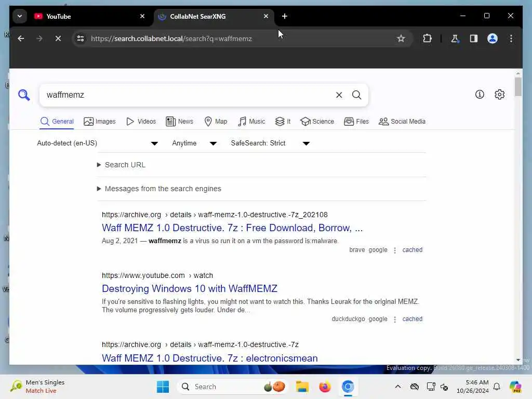Toggle the browser side panel
The width and height of the screenshot is (532, 399).
(474, 38)
